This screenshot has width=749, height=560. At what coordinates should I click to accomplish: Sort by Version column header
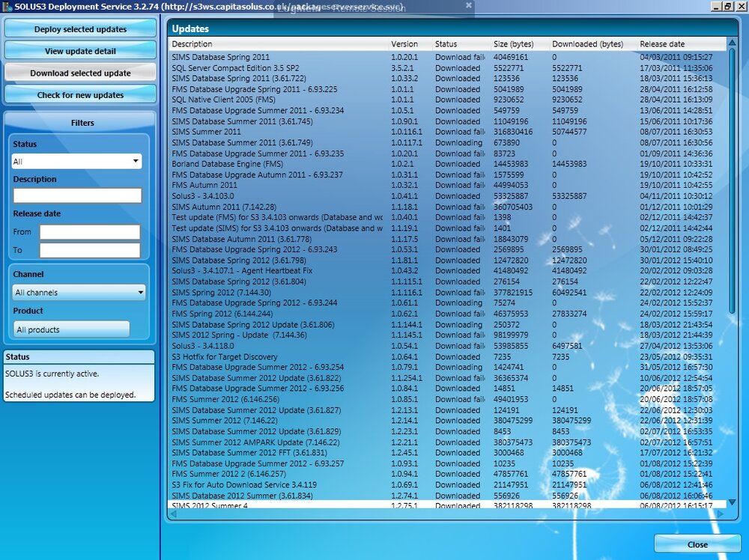410,44
